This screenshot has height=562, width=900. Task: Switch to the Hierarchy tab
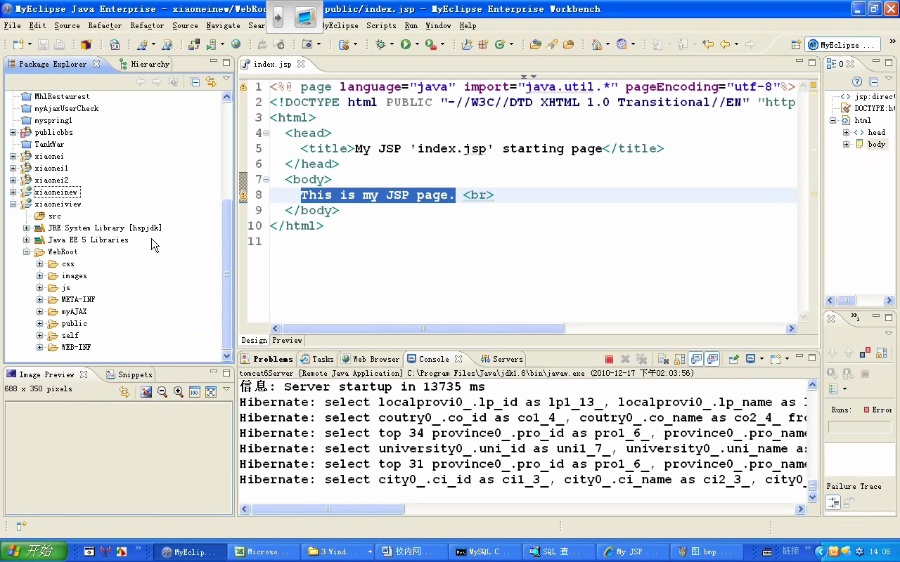[x=144, y=64]
